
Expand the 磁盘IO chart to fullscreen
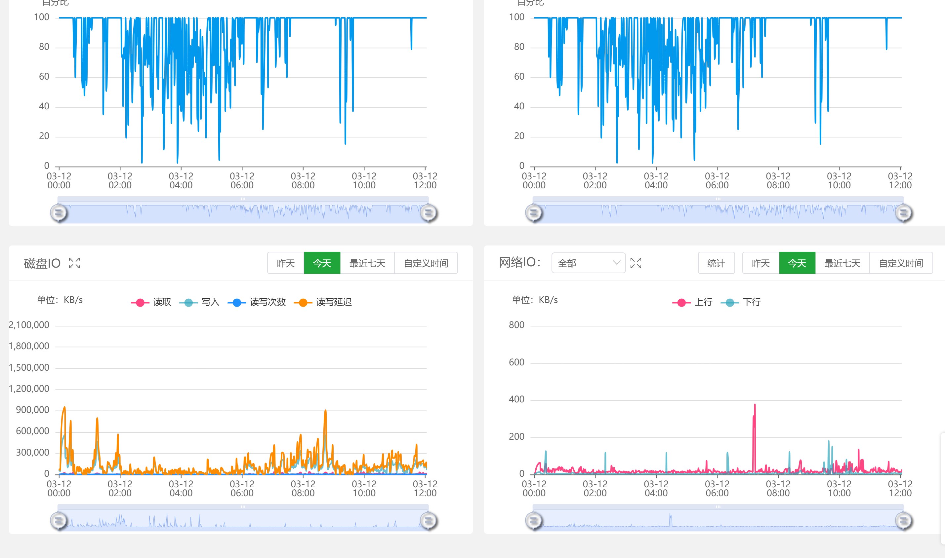point(74,263)
